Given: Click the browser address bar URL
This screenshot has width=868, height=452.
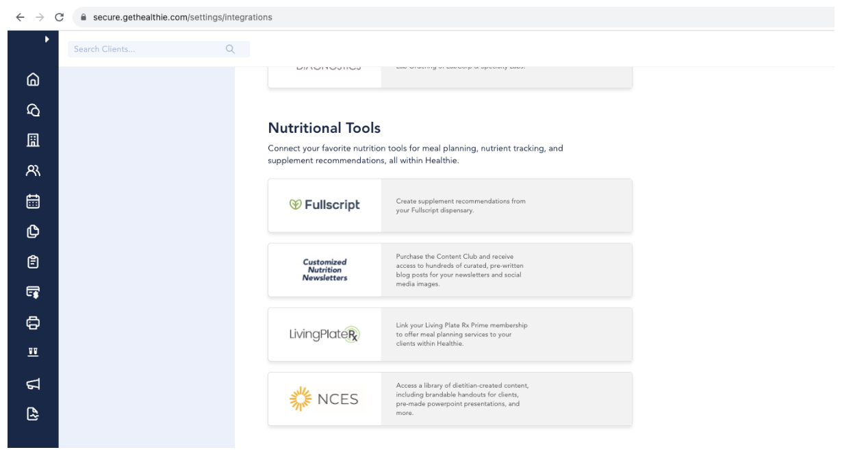Looking at the screenshot, I should [182, 17].
